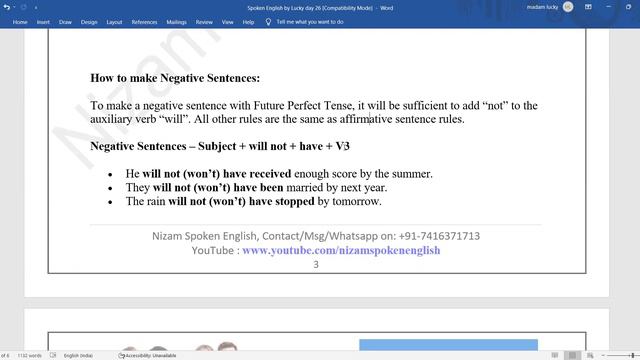Switch to Read Mode view icon

coord(554,356)
